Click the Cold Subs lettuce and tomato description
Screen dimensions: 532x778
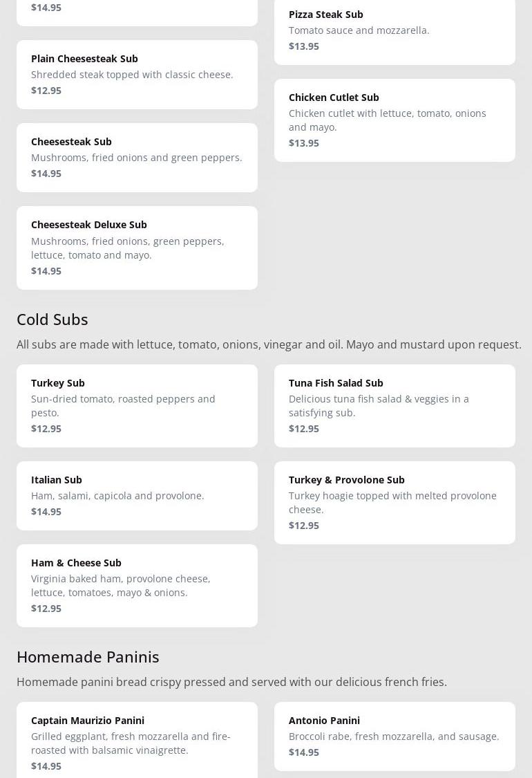click(269, 344)
